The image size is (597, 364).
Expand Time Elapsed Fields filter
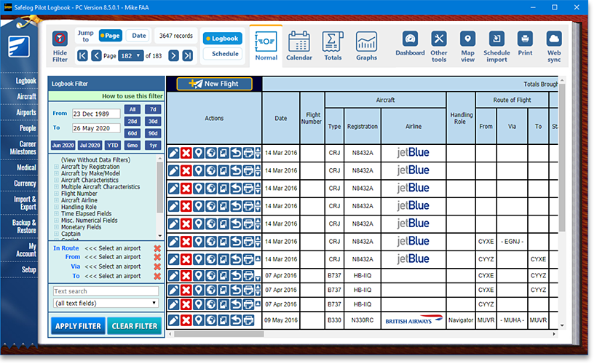coord(56,213)
